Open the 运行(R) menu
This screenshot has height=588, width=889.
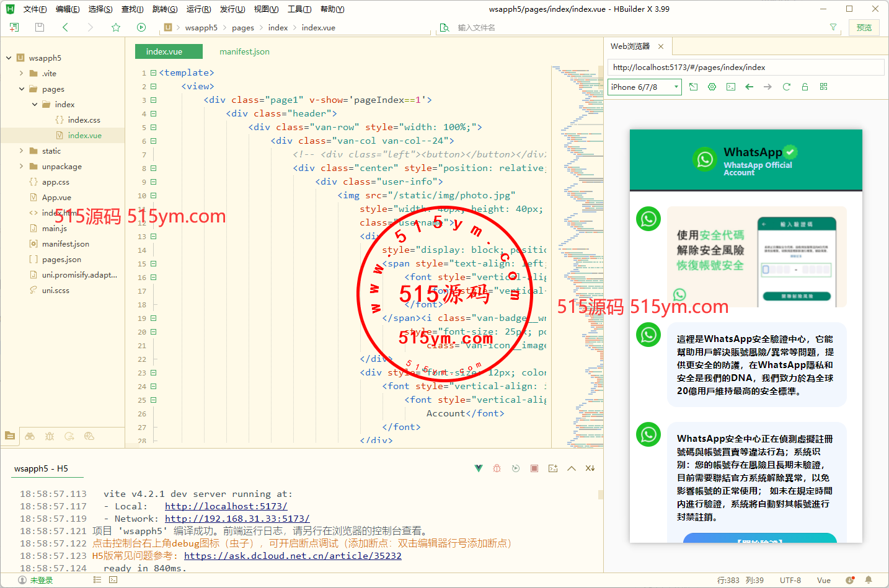coord(198,9)
